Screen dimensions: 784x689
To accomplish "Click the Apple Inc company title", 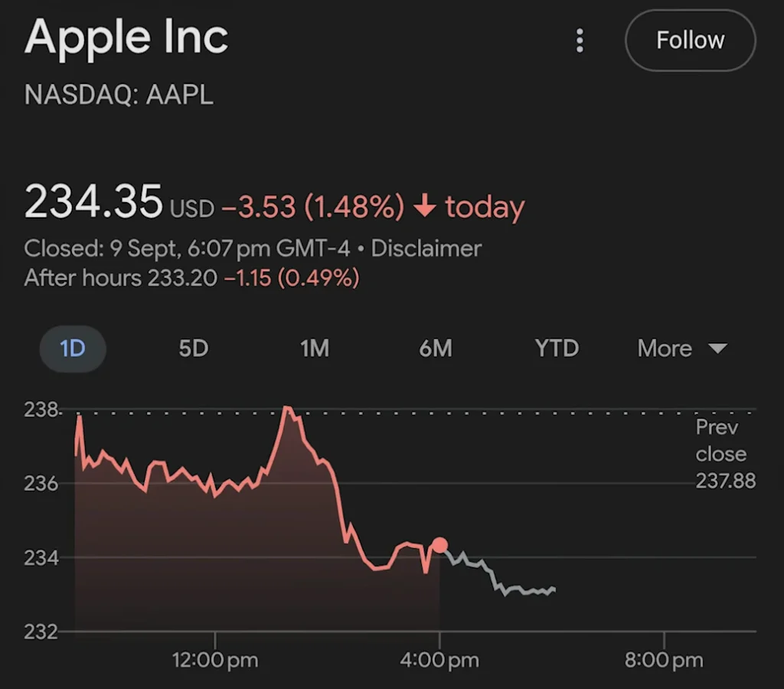I will tap(126, 37).
